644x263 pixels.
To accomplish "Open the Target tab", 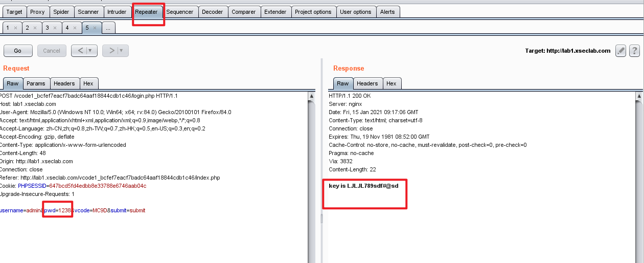I will pyautogui.click(x=14, y=12).
